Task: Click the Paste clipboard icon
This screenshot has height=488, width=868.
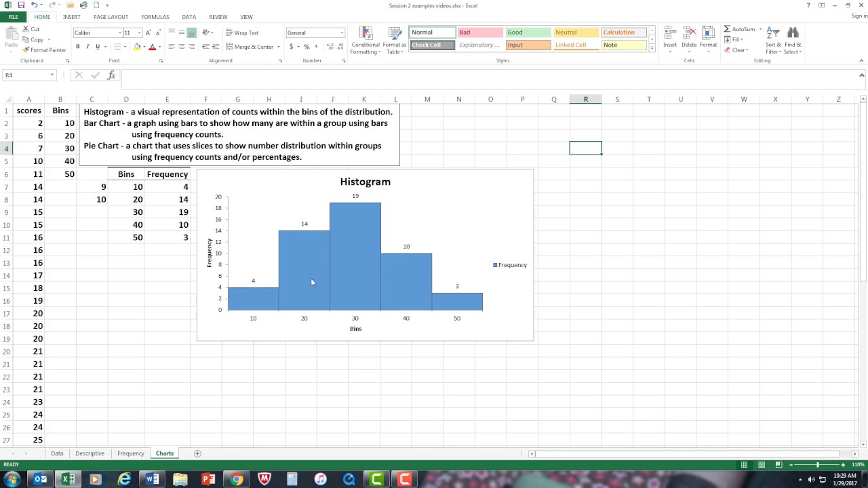Action: click(11, 33)
